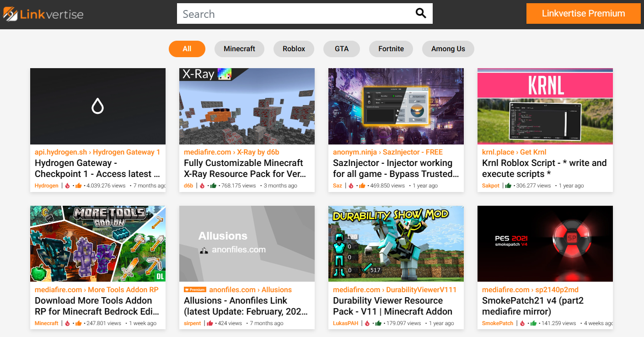This screenshot has height=337, width=644.
Task: Visit the author LukasPAH's profile
Action: click(346, 323)
